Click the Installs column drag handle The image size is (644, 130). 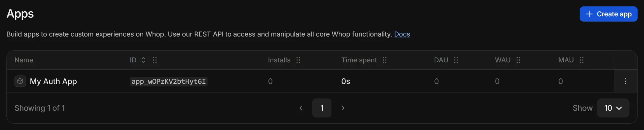(298, 60)
